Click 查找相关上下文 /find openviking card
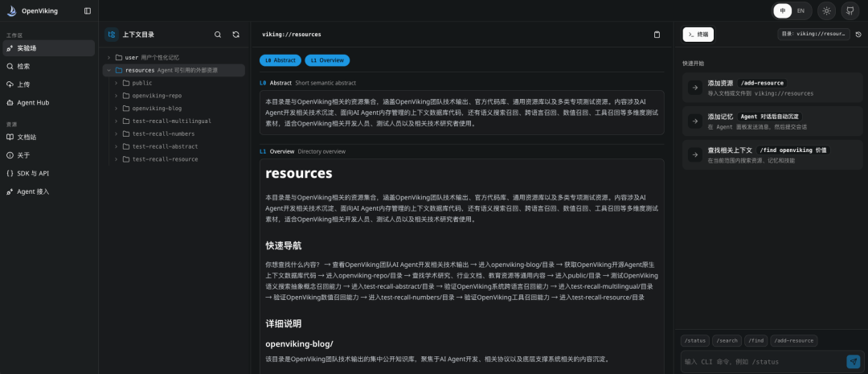Screen dimensions: 868x374 coord(772,154)
